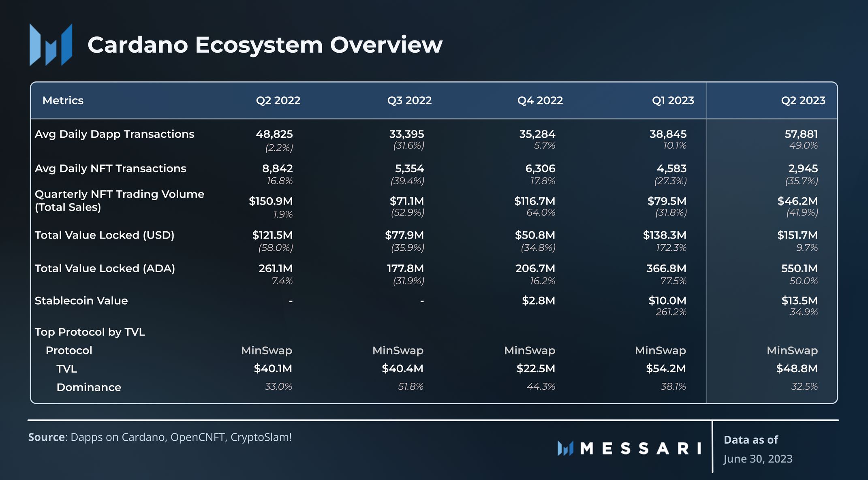Select the Q1 2023 column header
Screen dimensions: 868x480
click(673, 100)
